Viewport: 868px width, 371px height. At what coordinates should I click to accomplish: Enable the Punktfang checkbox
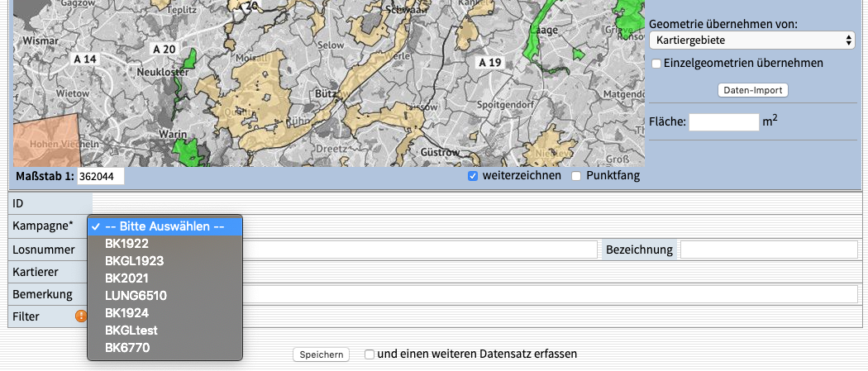point(576,176)
